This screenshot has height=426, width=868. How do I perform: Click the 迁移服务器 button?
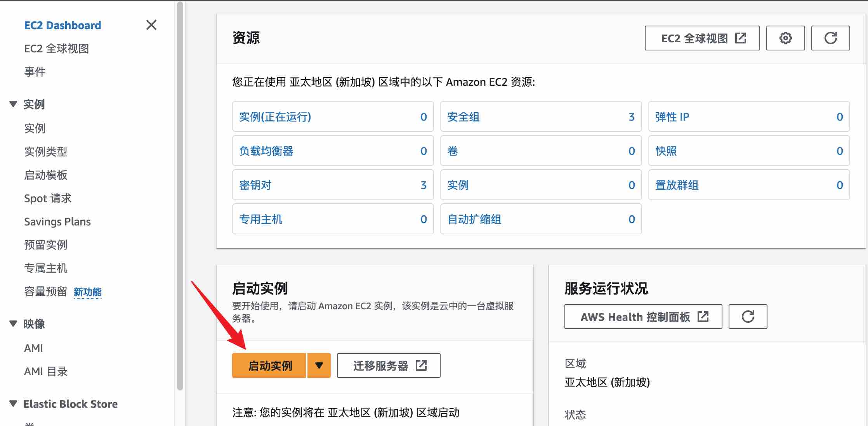[x=389, y=365]
